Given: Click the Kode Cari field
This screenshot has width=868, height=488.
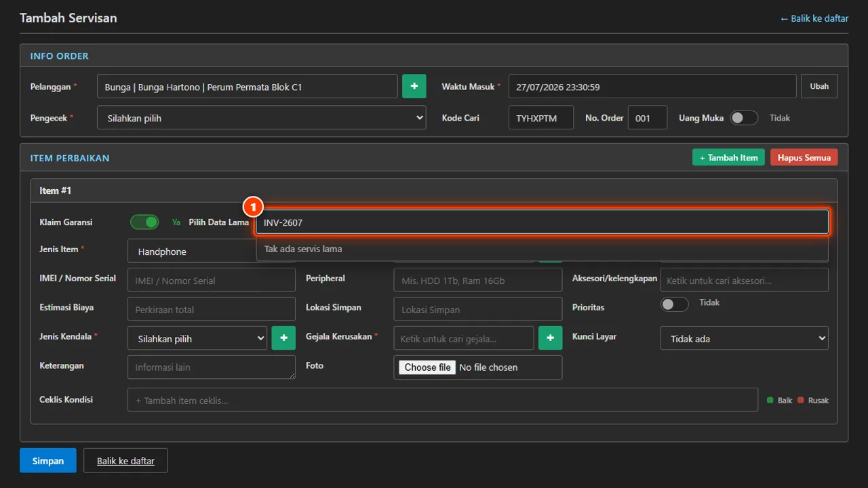Looking at the screenshot, I should pyautogui.click(x=541, y=118).
